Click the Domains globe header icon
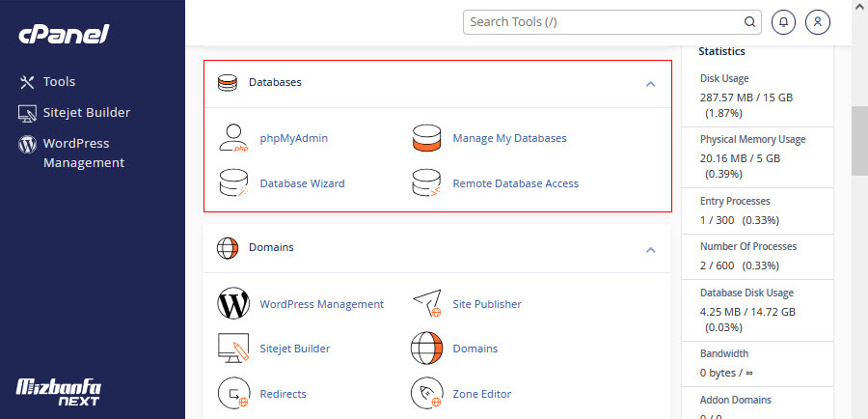Viewport: 868px width, 419px height. coord(227,248)
